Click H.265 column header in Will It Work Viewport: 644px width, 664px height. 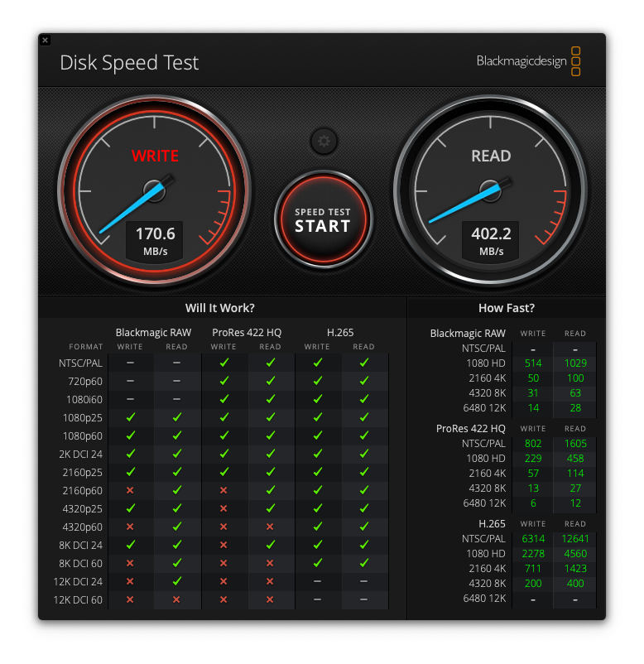click(340, 333)
